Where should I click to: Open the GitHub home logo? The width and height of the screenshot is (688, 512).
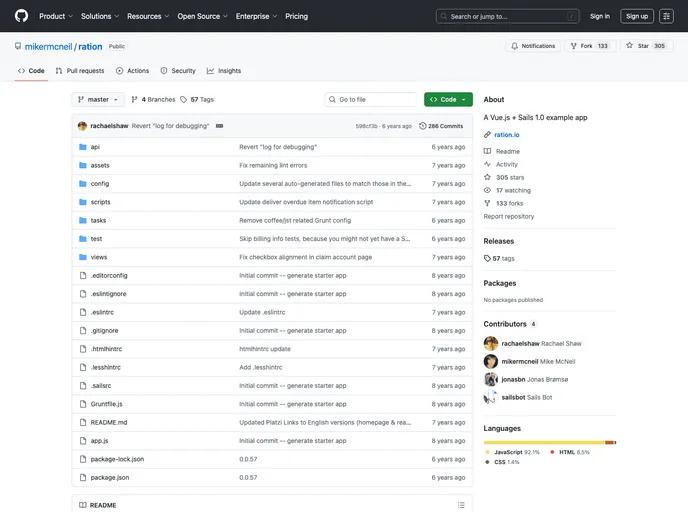[21, 16]
